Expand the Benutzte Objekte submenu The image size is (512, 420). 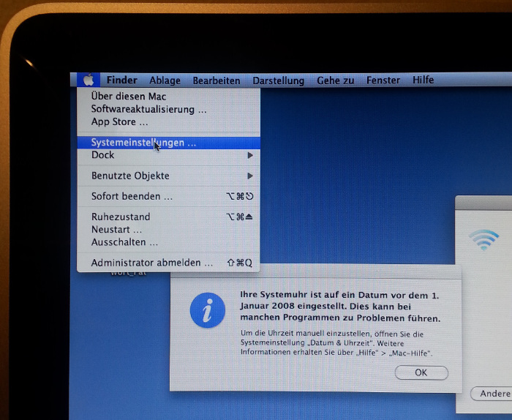(168, 176)
